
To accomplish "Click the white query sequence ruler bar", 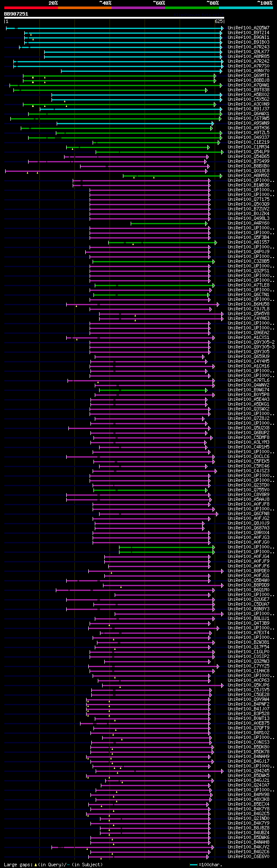I will 114,18.
